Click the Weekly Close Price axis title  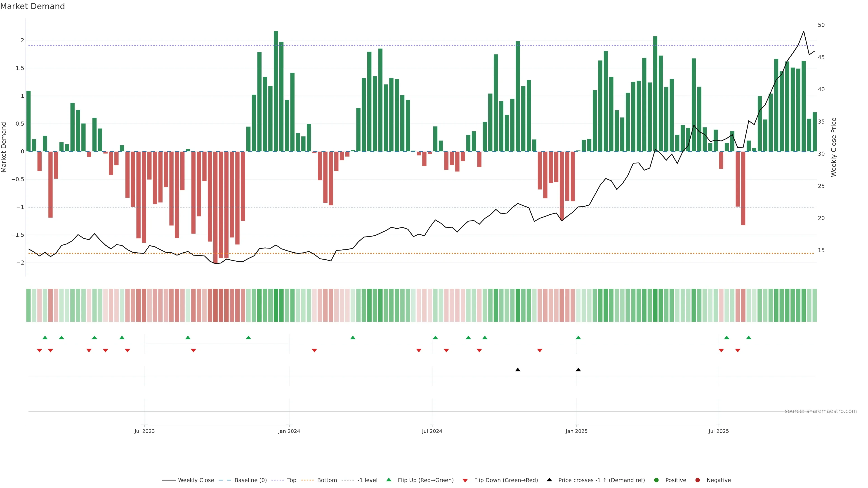834,147
